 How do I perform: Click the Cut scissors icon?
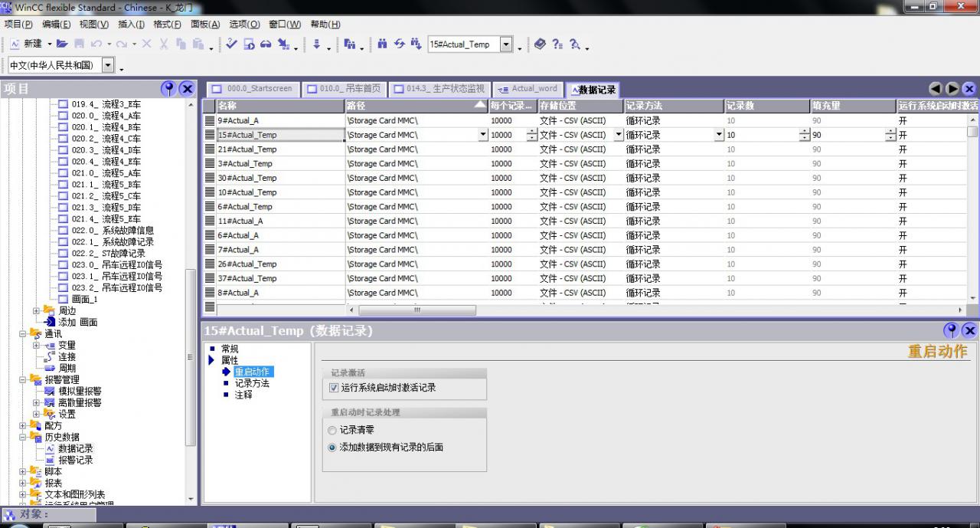(x=164, y=44)
